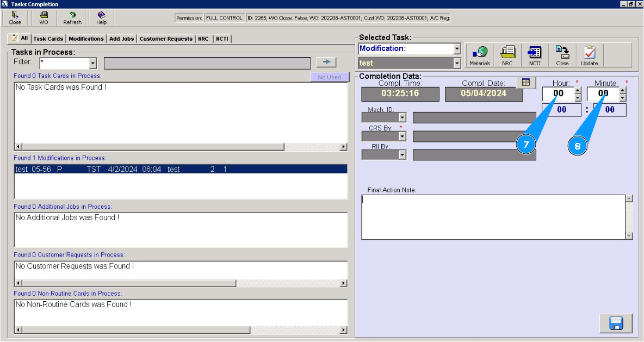644x342 pixels.
Task: Click the NCTI icon in Selected Task
Action: click(535, 55)
